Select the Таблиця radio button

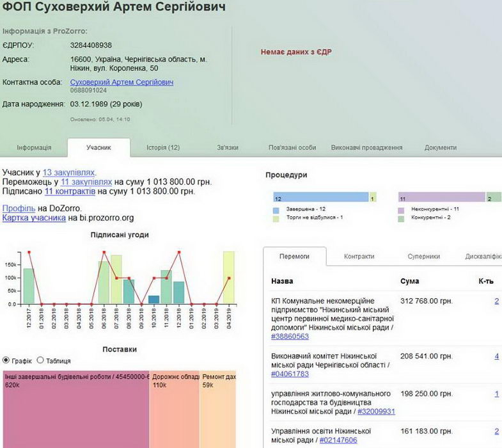pyautogui.click(x=40, y=360)
